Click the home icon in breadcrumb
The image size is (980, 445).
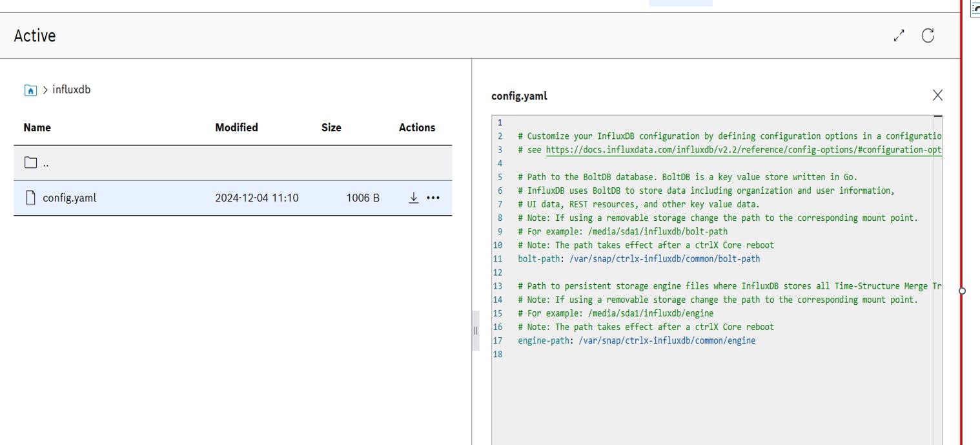coord(30,90)
